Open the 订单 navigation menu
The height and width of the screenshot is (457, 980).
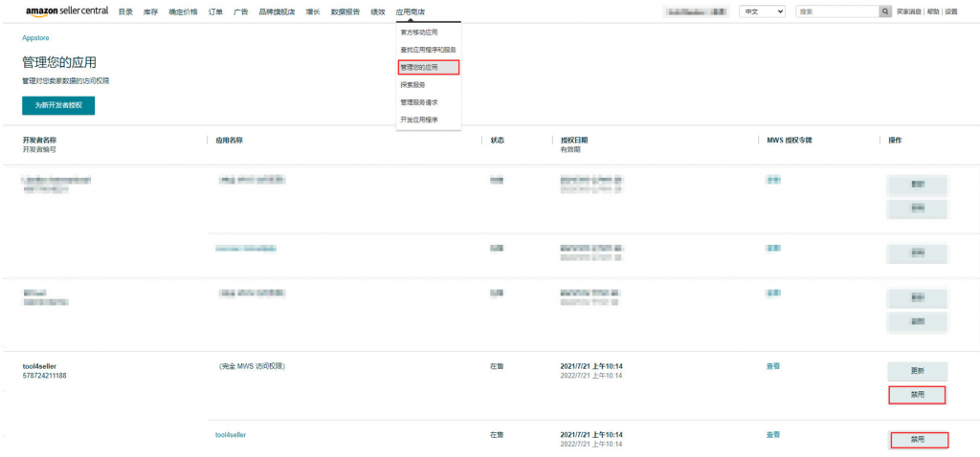click(215, 11)
